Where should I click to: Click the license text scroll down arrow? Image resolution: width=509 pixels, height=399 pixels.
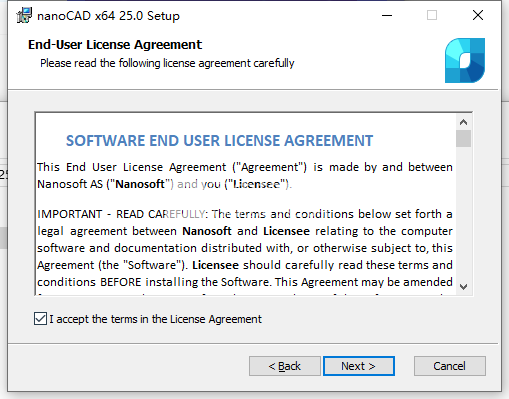[463, 287]
